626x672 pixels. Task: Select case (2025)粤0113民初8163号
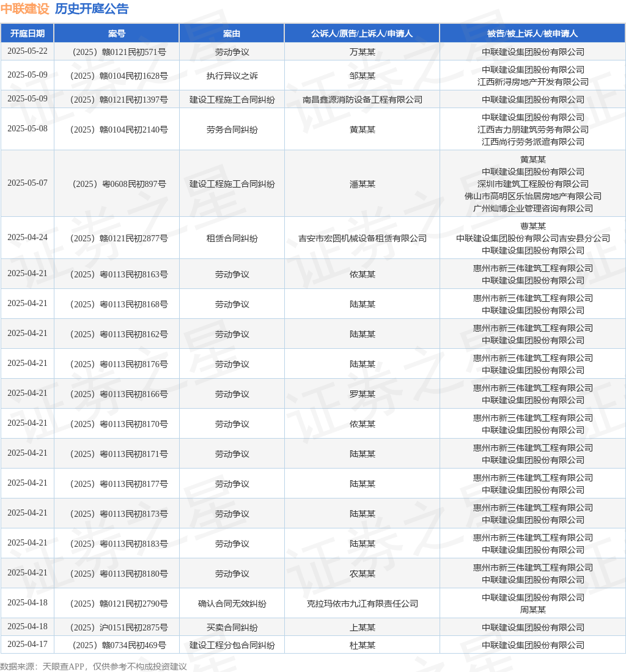click(119, 274)
